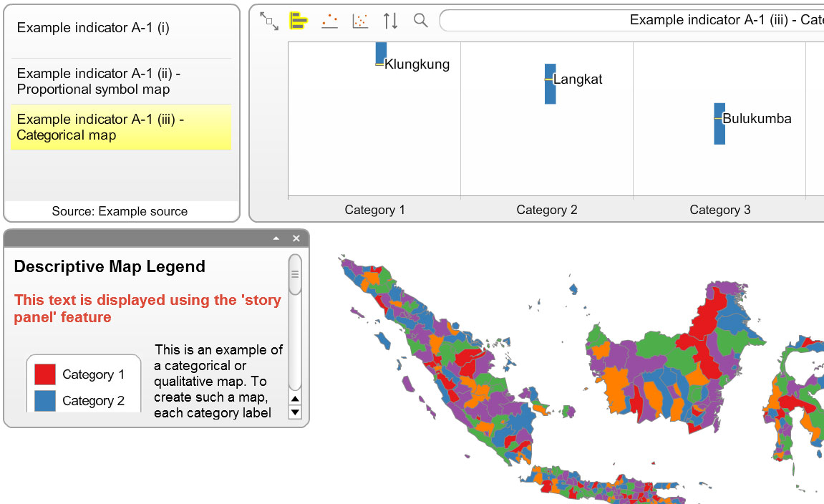This screenshot has height=504, width=824.
Task: Click the Bulukumba label
Action: pyautogui.click(x=757, y=119)
